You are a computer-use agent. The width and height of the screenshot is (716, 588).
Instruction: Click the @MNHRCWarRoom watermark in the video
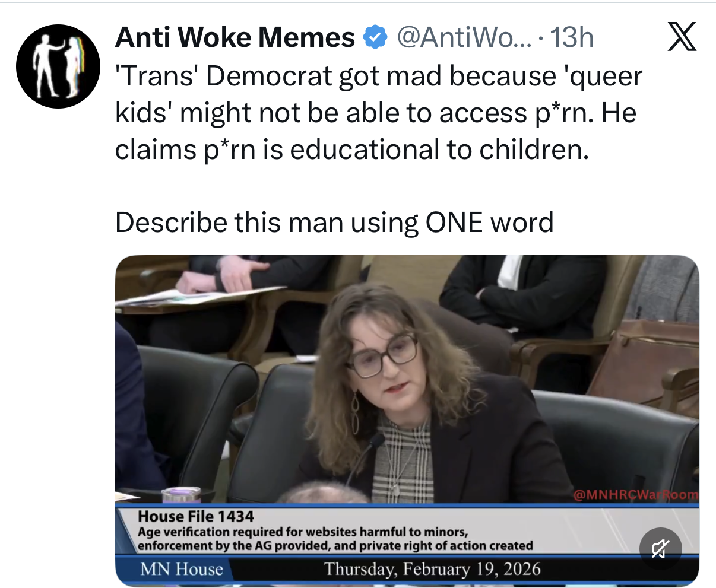[636, 494]
